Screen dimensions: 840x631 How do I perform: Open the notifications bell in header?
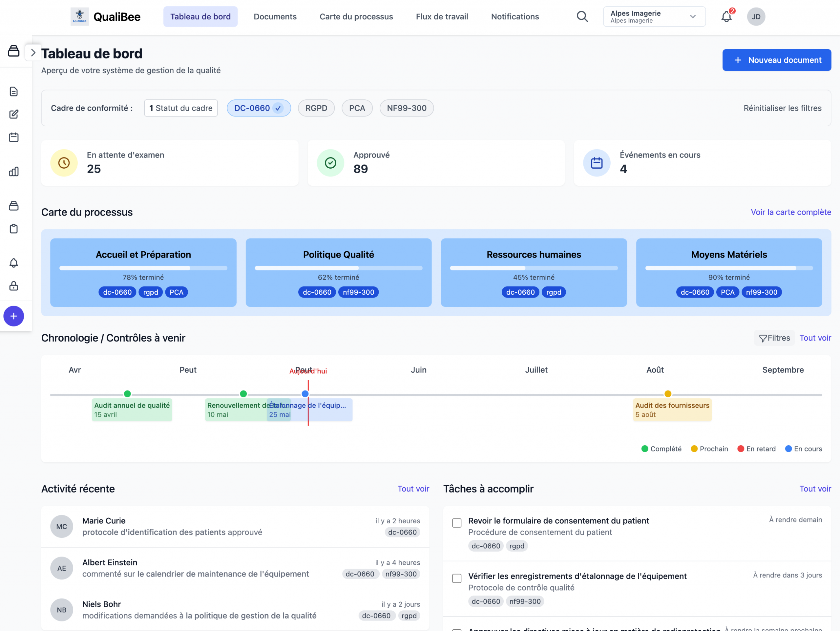coord(726,17)
